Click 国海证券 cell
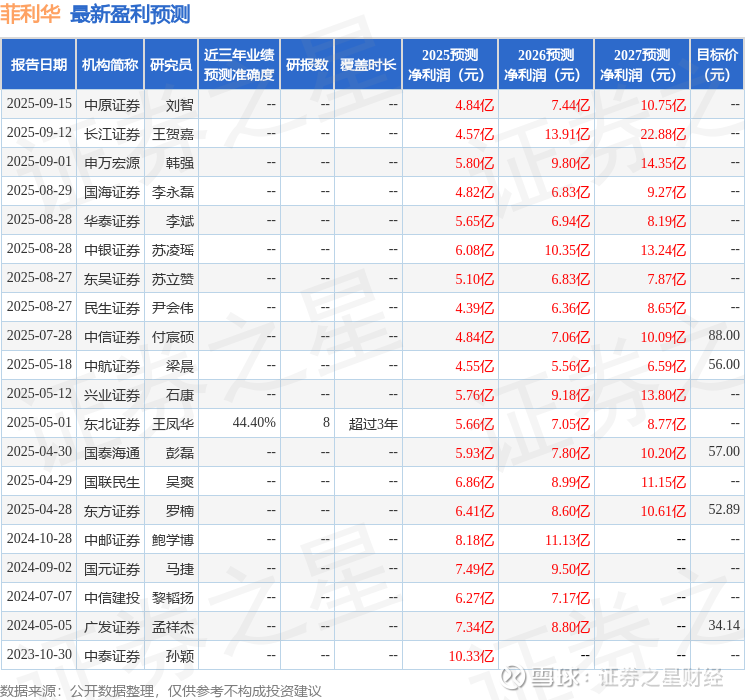Image resolution: width=745 pixels, height=700 pixels. 112,192
